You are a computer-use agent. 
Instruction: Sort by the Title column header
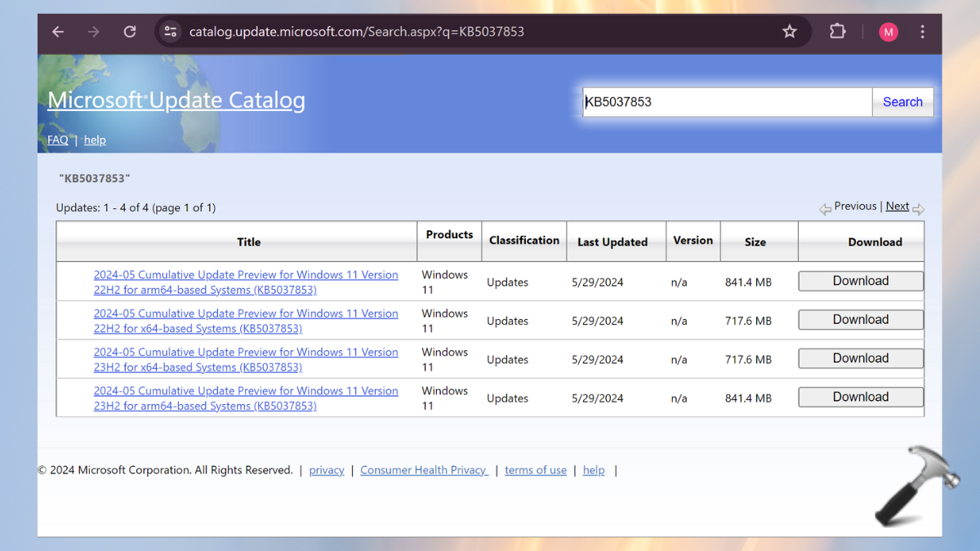click(249, 242)
